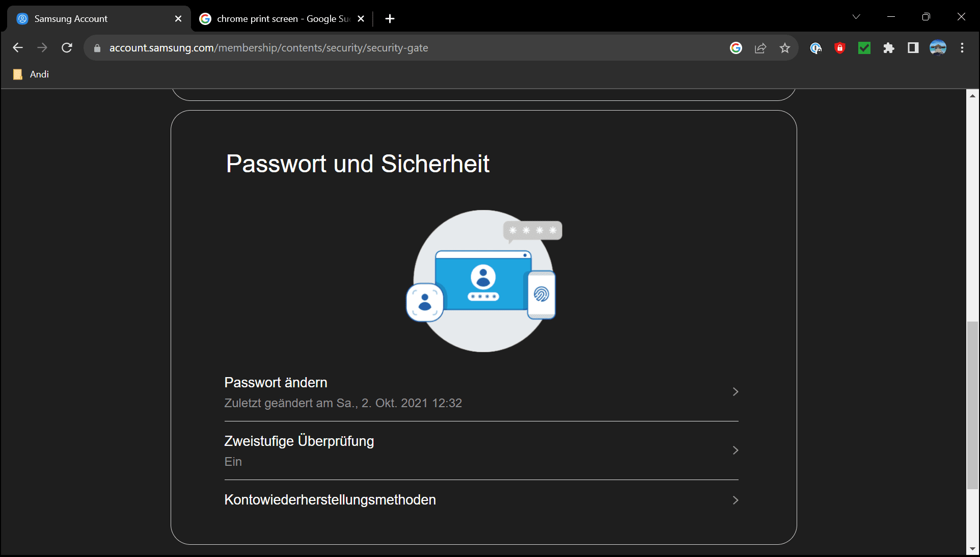This screenshot has height=557, width=980.
Task: Open the Extensions puzzle piece menu
Action: [x=889, y=48]
